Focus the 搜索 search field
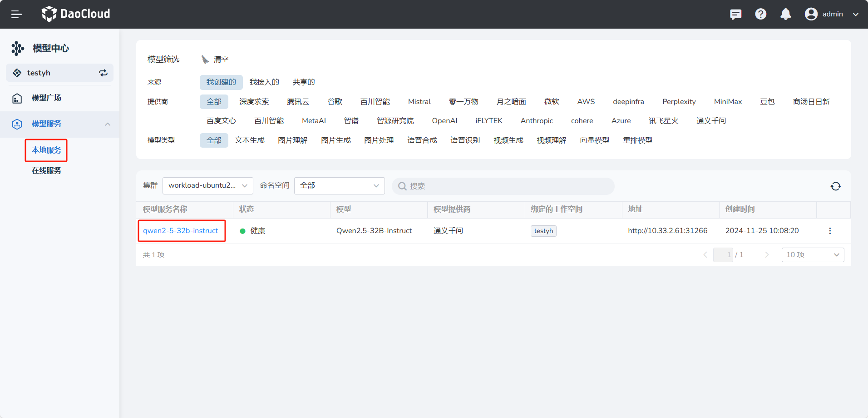Image resolution: width=868 pixels, height=418 pixels. click(503, 186)
